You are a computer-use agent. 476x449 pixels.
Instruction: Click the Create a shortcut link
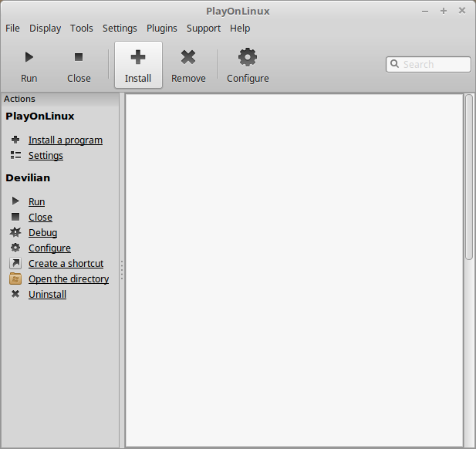click(x=66, y=264)
